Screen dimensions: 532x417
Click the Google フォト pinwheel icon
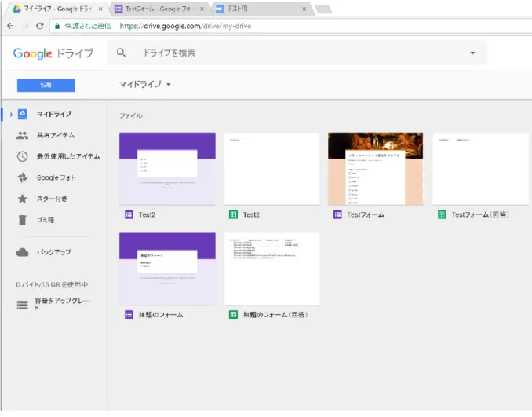[23, 177]
